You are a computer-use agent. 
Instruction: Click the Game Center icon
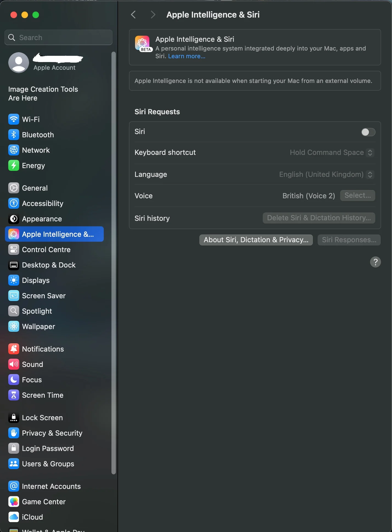click(x=14, y=502)
